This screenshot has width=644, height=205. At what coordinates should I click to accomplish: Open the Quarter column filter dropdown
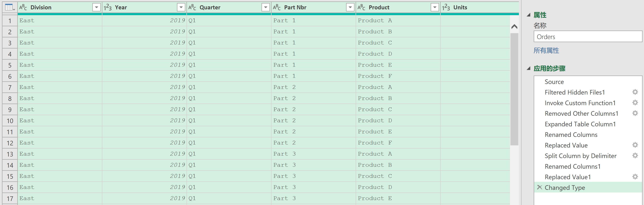click(x=266, y=8)
